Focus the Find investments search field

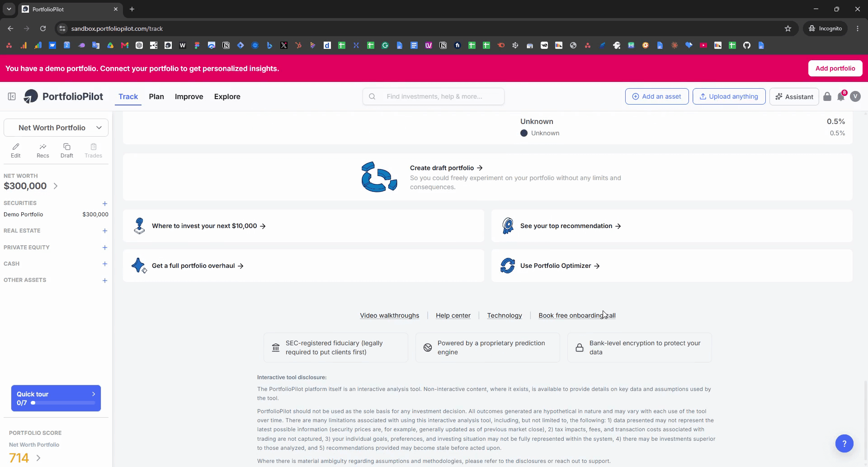[433, 96]
